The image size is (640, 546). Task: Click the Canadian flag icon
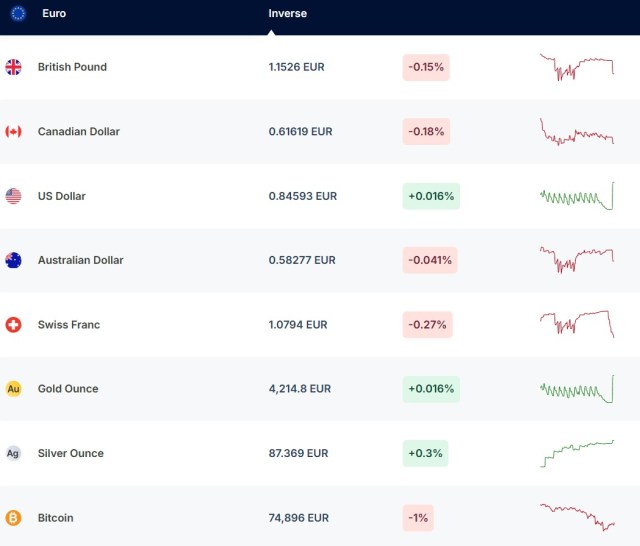coord(13,132)
